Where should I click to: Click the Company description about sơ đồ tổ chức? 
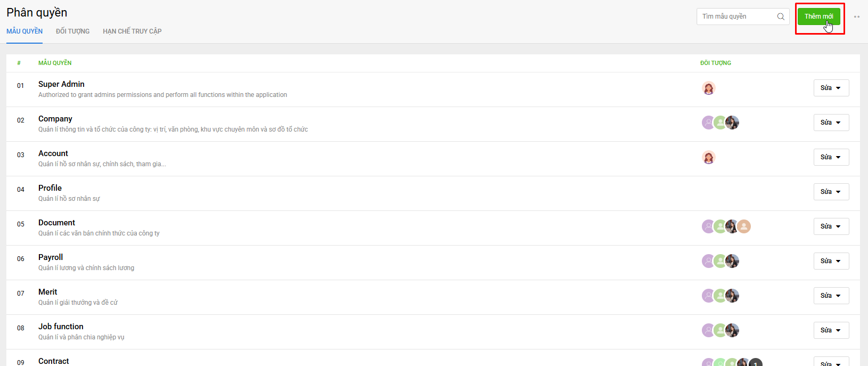coord(173,129)
